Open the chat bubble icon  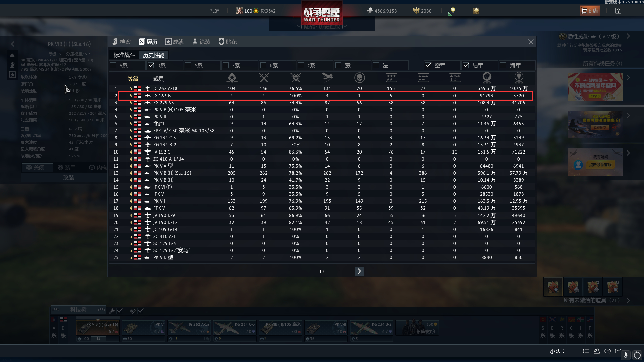[x=607, y=351]
